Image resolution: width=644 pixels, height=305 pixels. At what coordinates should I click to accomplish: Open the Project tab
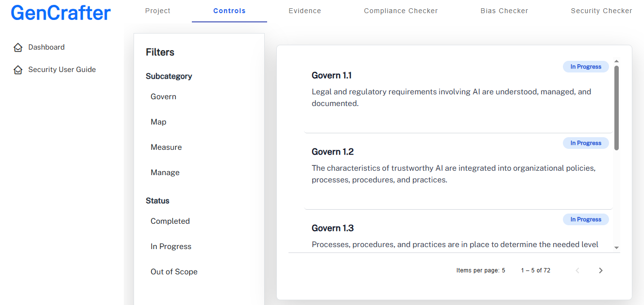click(158, 11)
